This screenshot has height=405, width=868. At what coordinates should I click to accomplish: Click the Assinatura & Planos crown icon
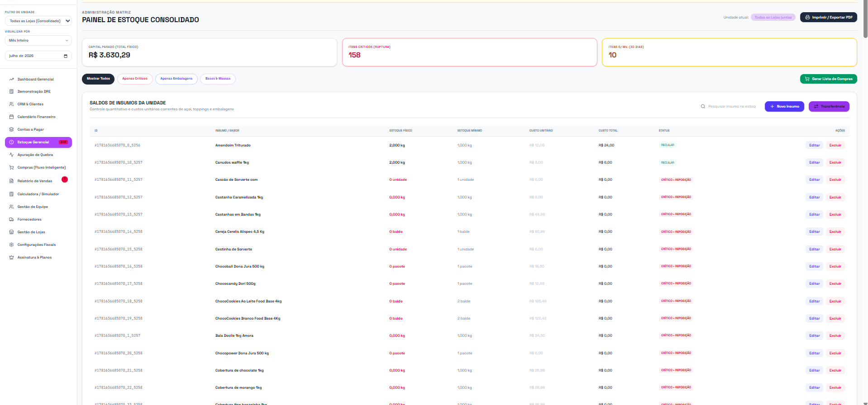(x=11, y=257)
